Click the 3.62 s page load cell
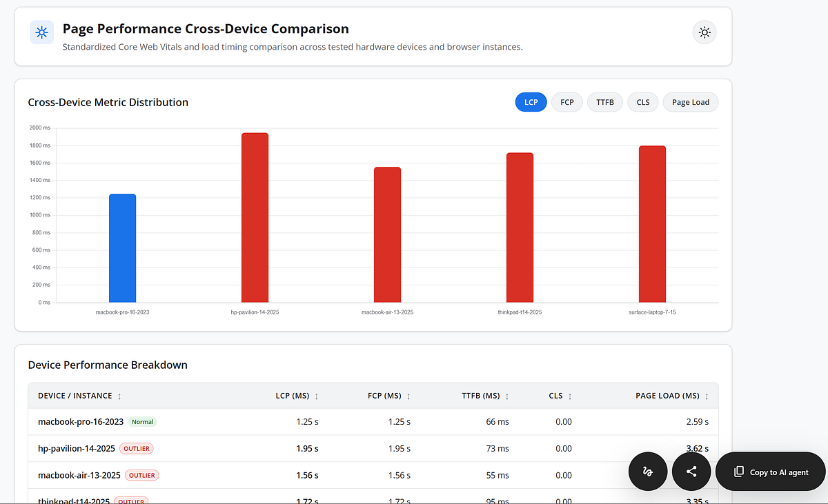The width and height of the screenshot is (828, 504). tap(697, 449)
